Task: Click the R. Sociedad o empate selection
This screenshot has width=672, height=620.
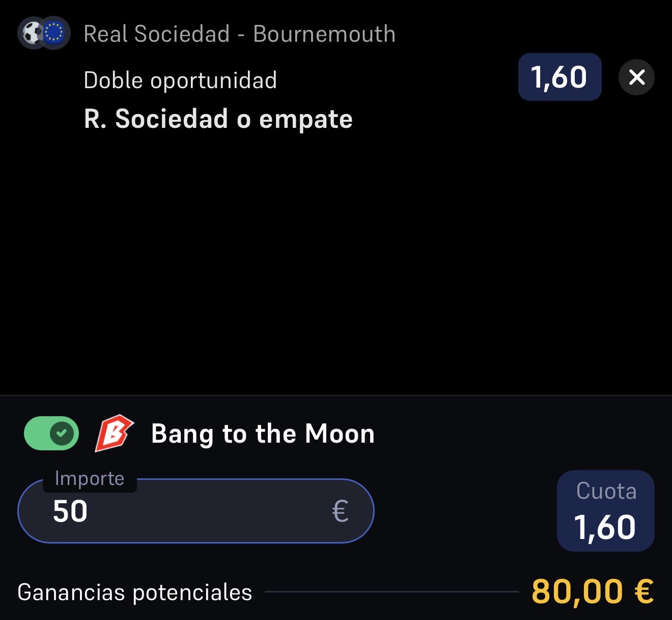Action: (x=218, y=119)
